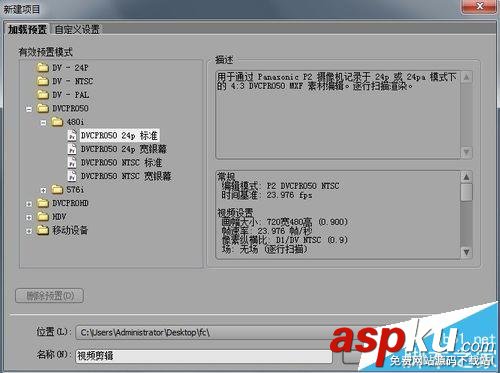Click the 移动设备 folder icon

click(43, 230)
